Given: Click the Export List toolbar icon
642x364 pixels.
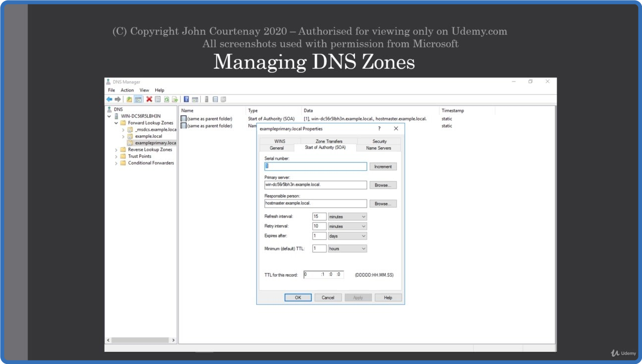Looking at the screenshot, I should pyautogui.click(x=175, y=100).
